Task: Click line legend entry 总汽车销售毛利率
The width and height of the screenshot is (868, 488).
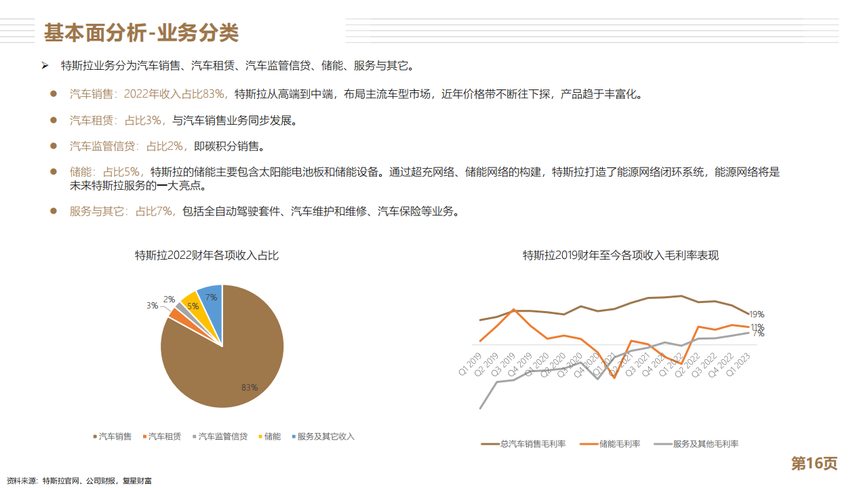Action: [x=523, y=444]
